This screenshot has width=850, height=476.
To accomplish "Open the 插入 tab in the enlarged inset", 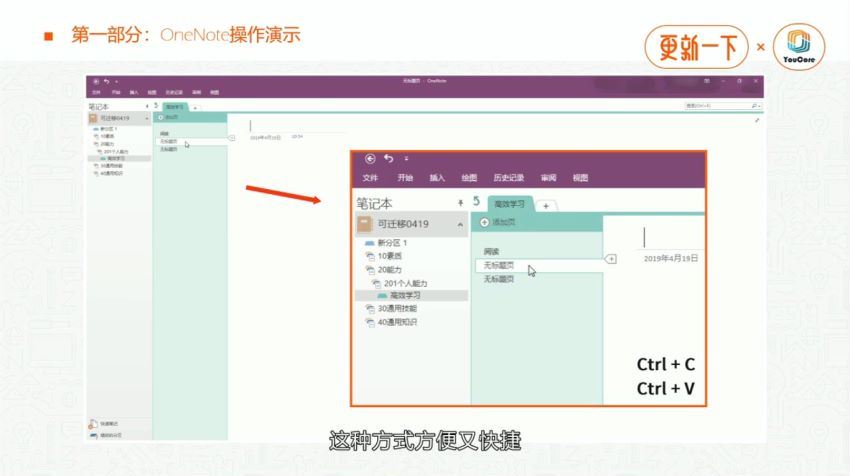I will point(437,178).
